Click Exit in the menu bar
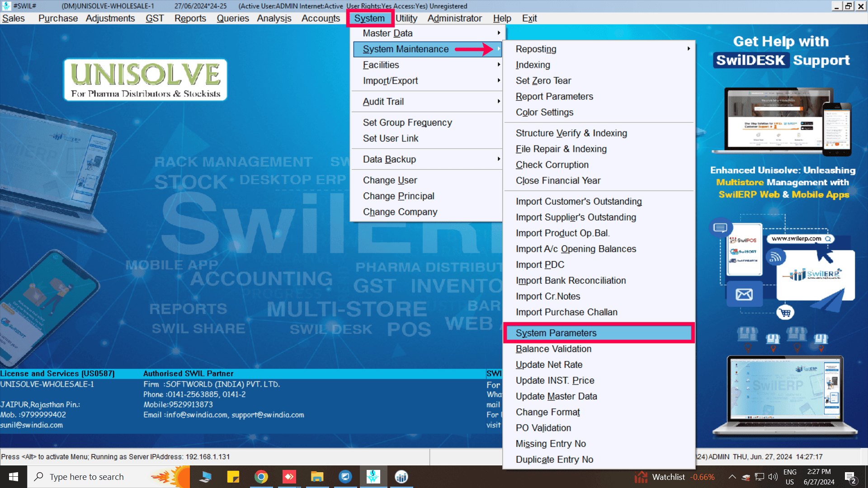The width and height of the screenshot is (868, 488). pos(529,19)
